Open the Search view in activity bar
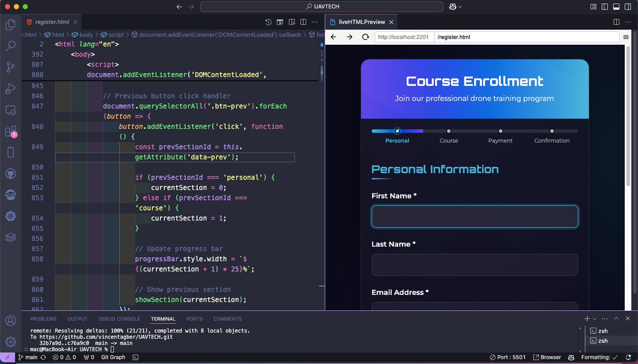Viewport: 638px width, 364px height. (x=10, y=46)
